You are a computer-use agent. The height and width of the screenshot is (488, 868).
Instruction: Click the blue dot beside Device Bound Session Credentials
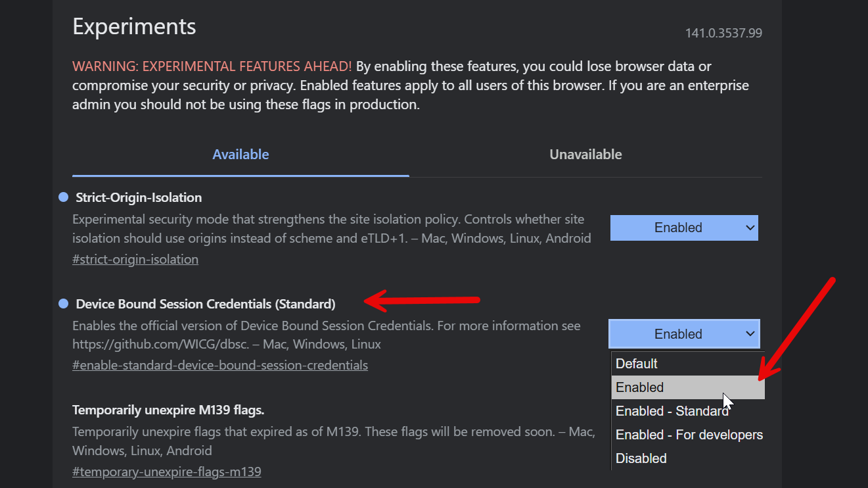[x=63, y=304]
